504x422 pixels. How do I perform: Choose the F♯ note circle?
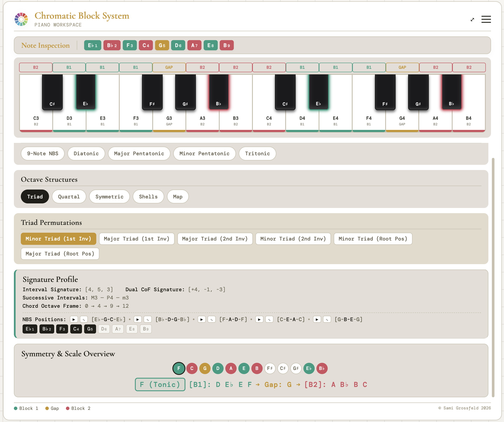[x=270, y=368]
